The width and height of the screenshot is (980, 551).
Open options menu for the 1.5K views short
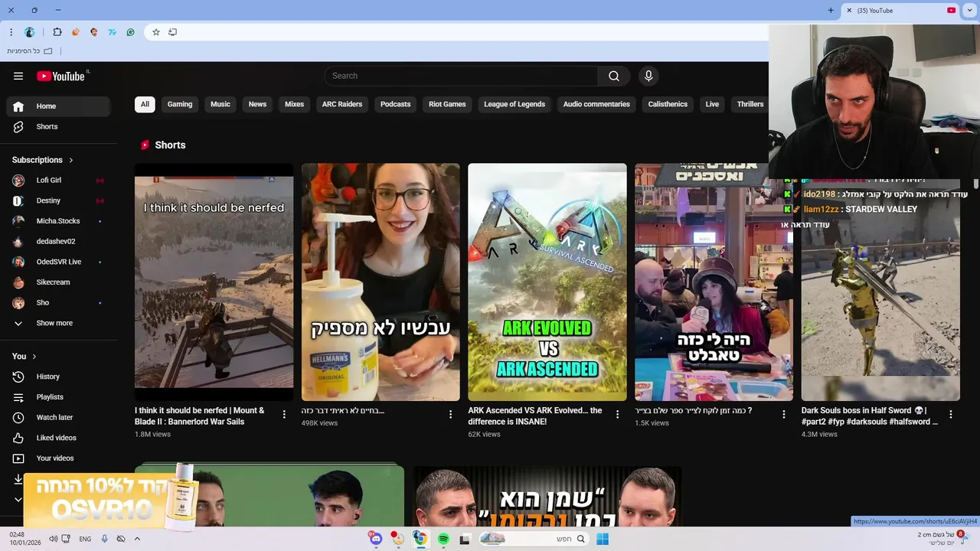(x=783, y=414)
